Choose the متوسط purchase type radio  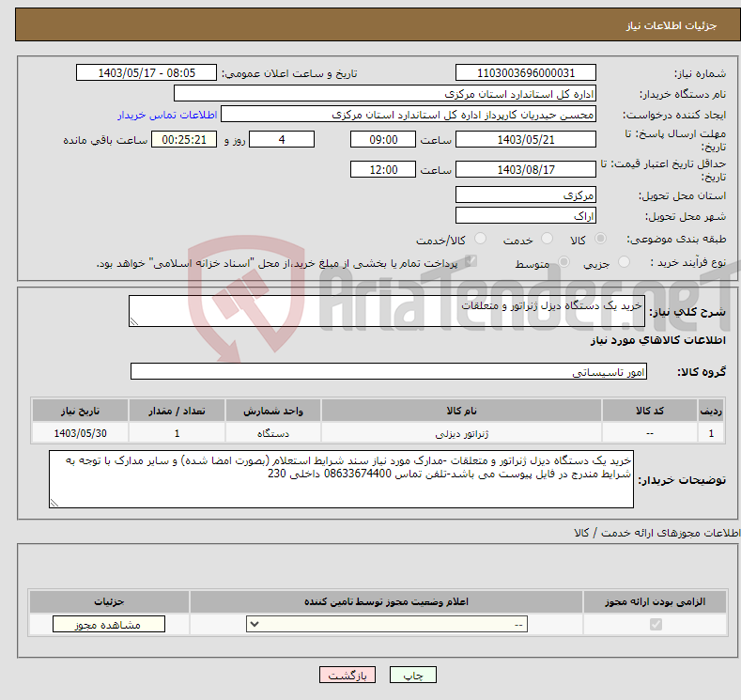(x=563, y=262)
